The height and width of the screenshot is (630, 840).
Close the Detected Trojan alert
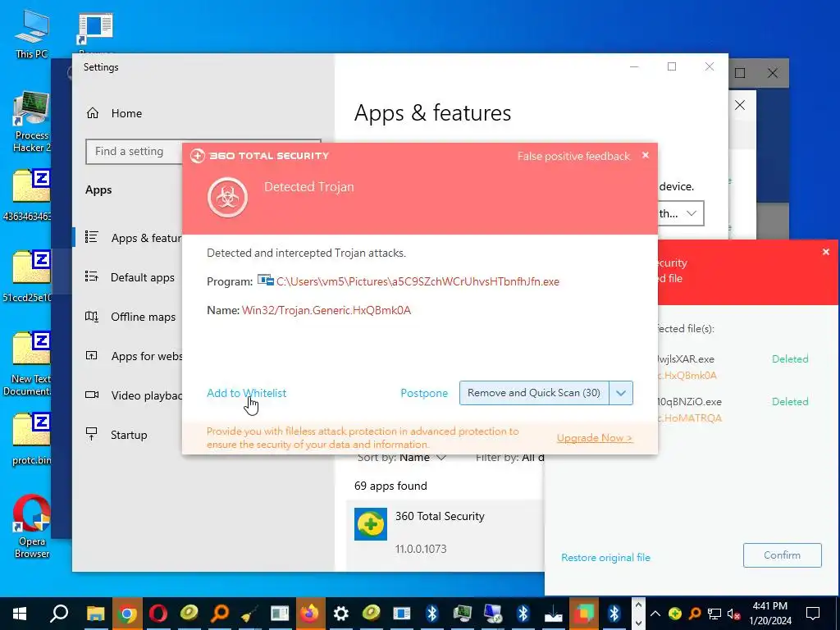(x=646, y=155)
